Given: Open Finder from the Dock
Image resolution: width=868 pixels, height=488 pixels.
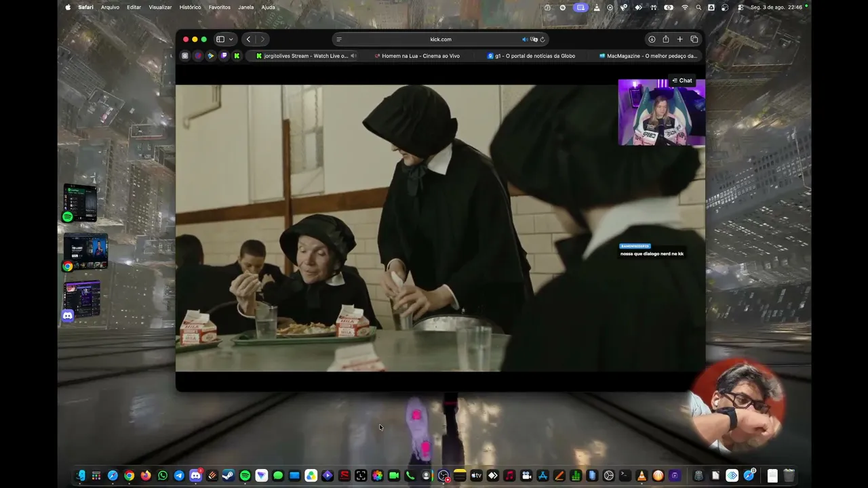Looking at the screenshot, I should [80, 476].
